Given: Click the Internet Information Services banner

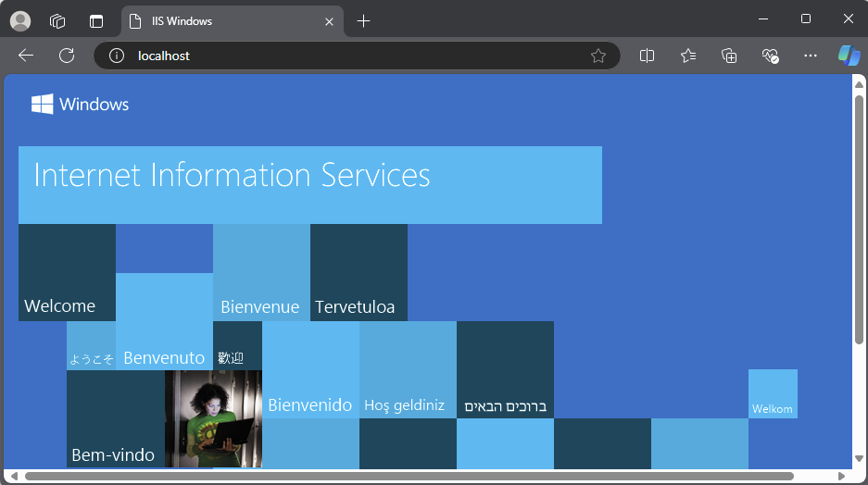Looking at the screenshot, I should (310, 185).
